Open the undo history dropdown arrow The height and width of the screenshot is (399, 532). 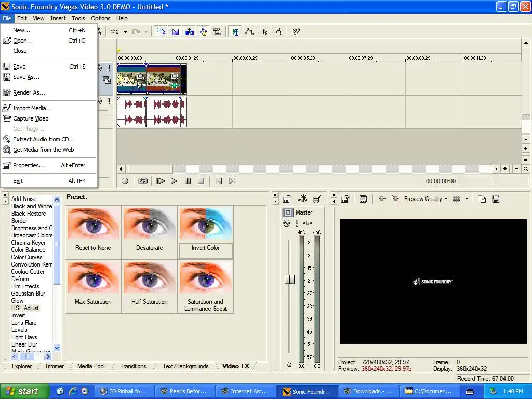pos(125,32)
